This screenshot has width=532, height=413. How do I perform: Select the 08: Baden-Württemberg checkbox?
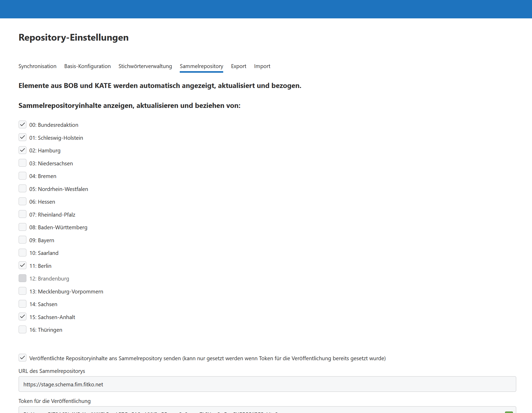point(23,227)
